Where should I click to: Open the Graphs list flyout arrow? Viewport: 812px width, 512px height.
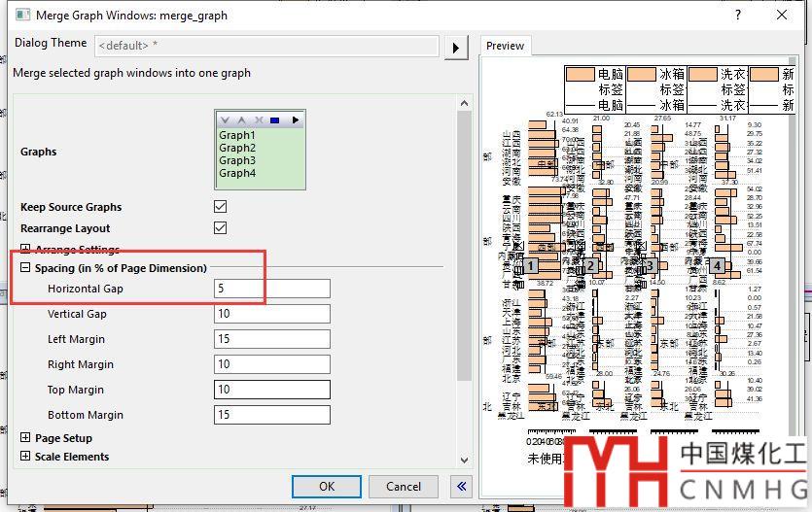295,120
